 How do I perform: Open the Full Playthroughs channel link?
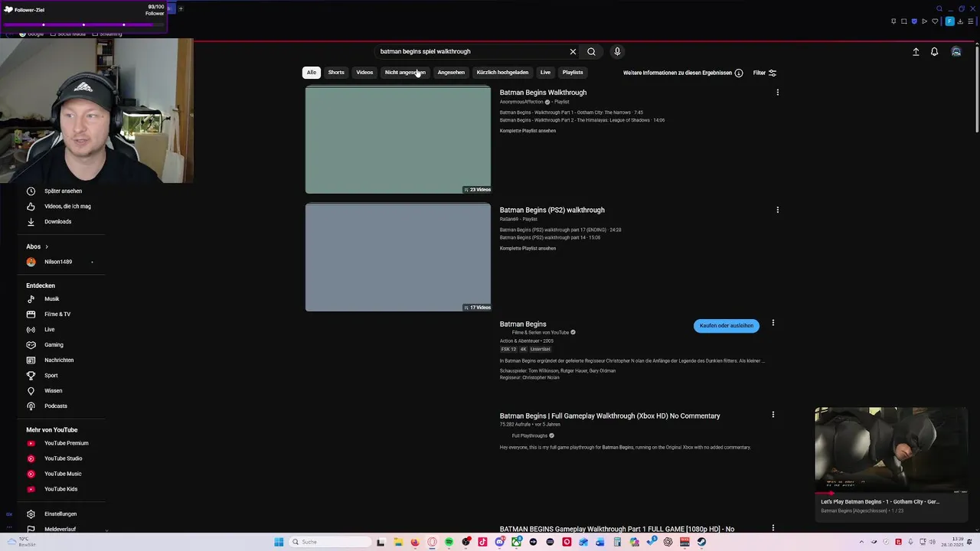pyautogui.click(x=530, y=435)
